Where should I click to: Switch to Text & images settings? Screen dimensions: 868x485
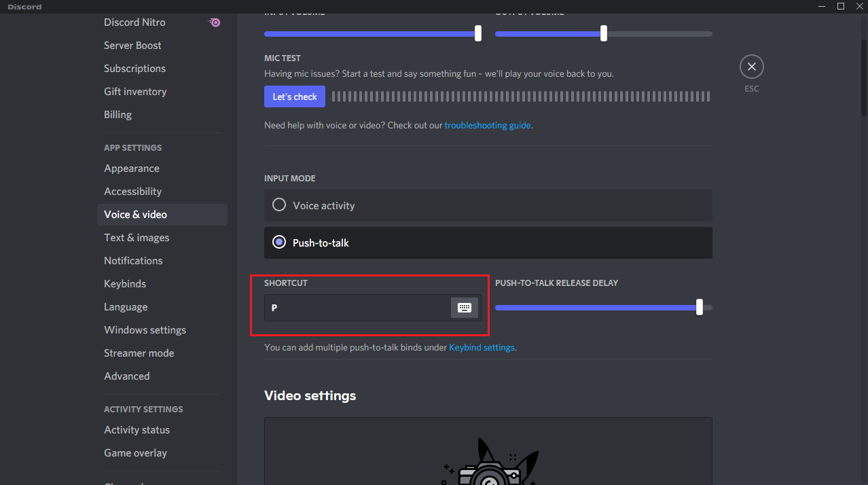tap(137, 237)
